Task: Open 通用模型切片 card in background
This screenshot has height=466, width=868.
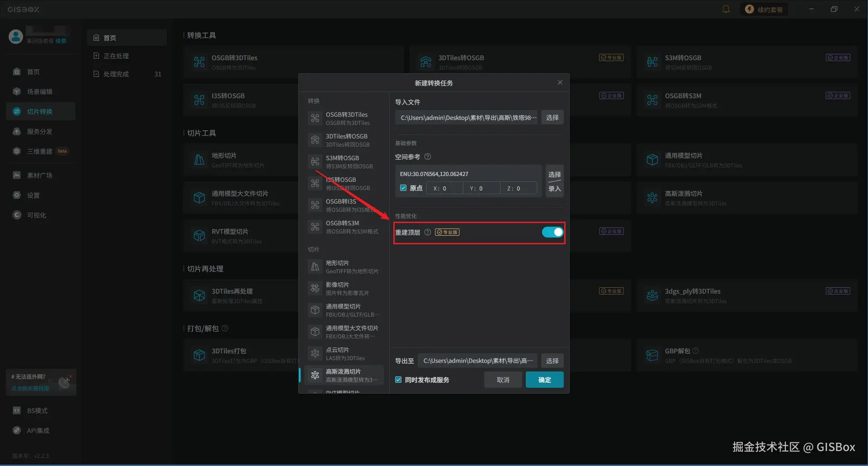Action: pos(747,160)
